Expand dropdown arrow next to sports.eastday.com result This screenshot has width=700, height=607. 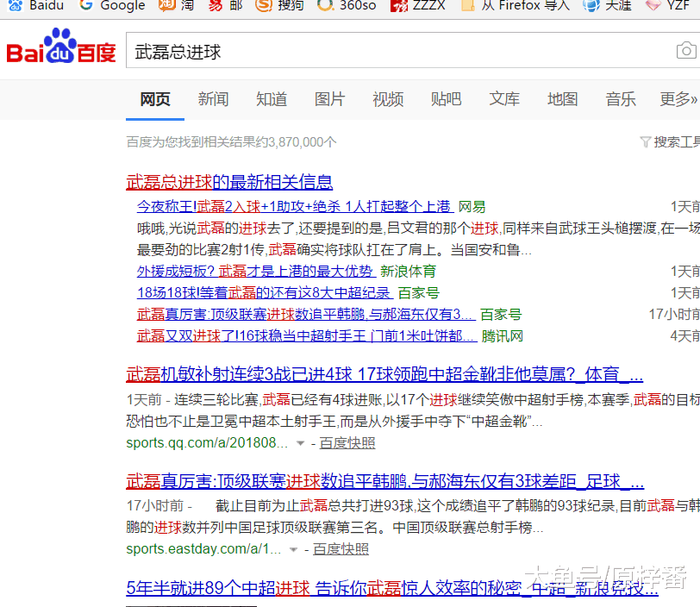(294, 549)
